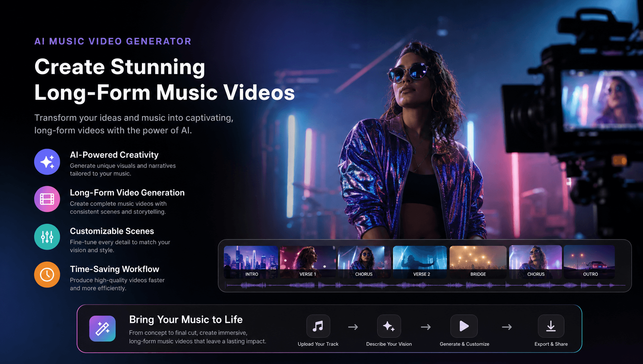The height and width of the screenshot is (364, 643).
Task: Click the 'Produce high-quality videos faster' description
Action: (x=117, y=284)
